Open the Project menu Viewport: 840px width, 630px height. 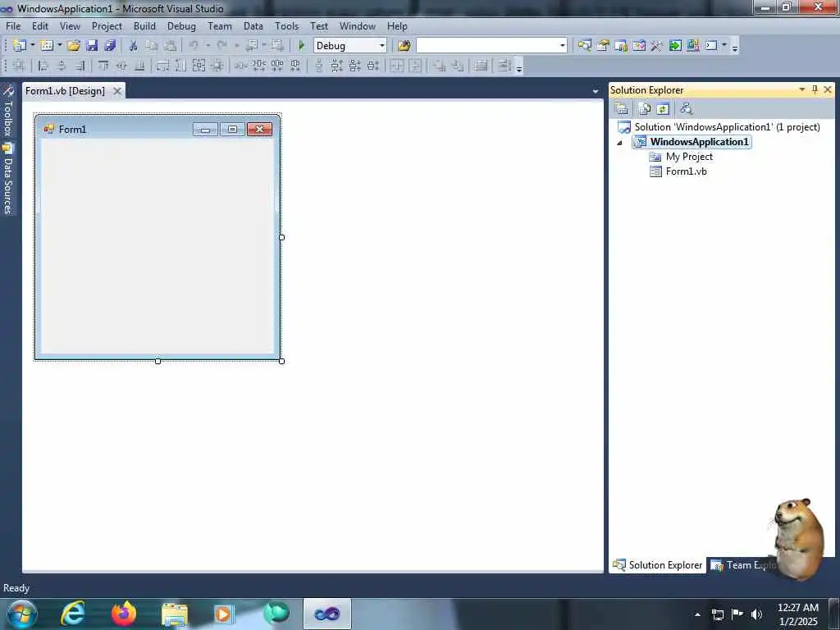pos(107,26)
